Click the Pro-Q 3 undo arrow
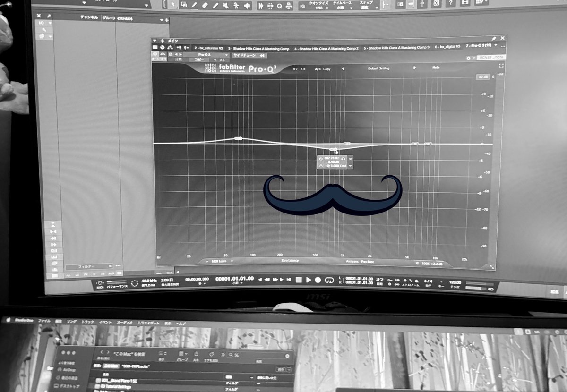This screenshot has width=567, height=392. [x=295, y=69]
